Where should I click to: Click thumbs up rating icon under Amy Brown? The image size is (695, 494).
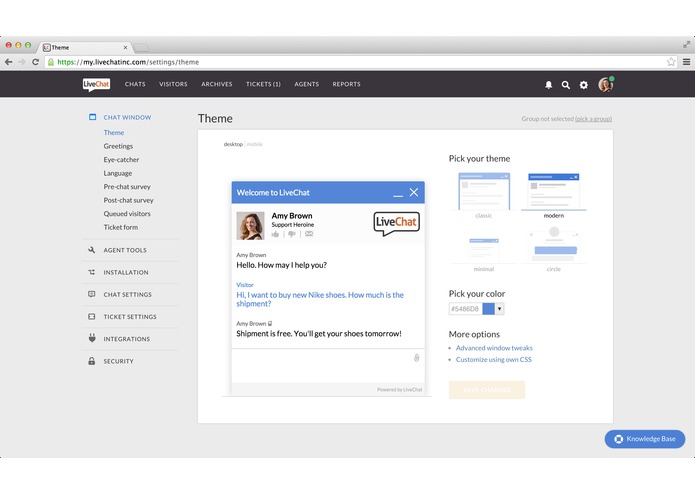(275, 234)
